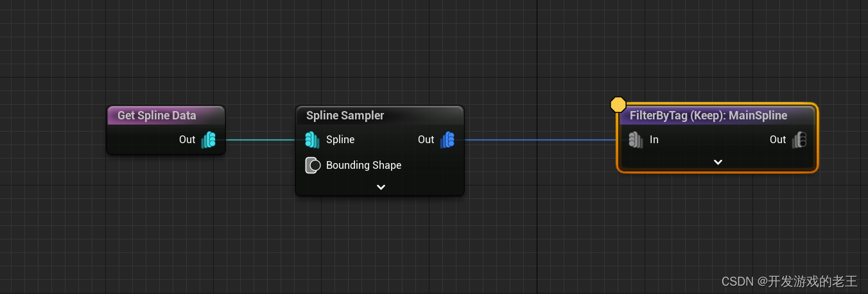Click the 'Out' label on Spline Sampler
The height and width of the screenshot is (294, 868).
(426, 139)
